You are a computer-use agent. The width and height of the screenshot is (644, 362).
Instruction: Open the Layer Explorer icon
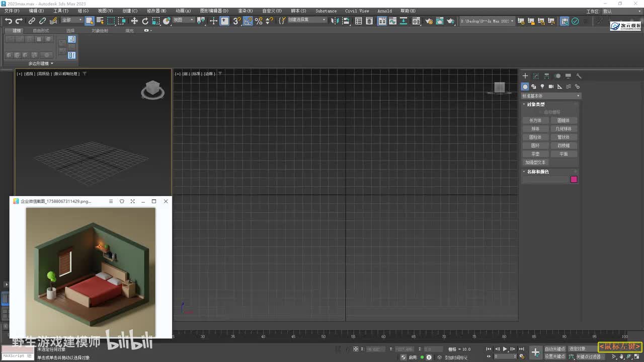pos(369,21)
